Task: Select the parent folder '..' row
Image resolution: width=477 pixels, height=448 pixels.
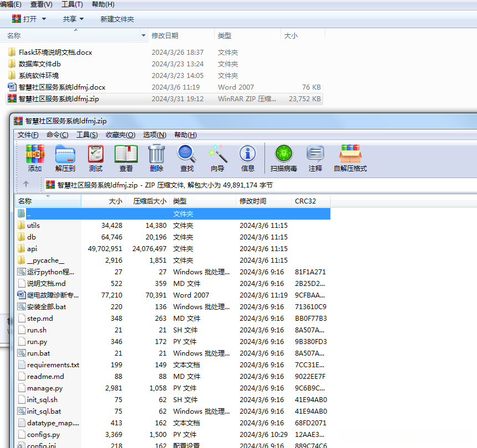Action: (173, 214)
